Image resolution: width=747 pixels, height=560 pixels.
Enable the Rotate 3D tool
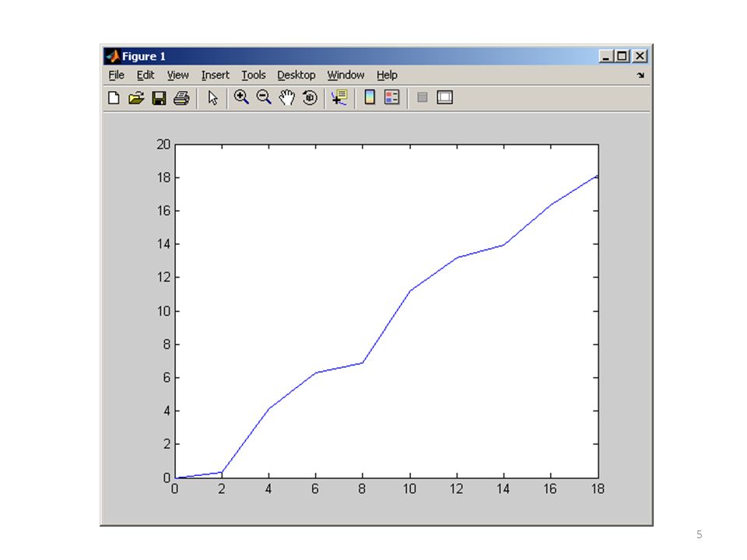pos(310,98)
